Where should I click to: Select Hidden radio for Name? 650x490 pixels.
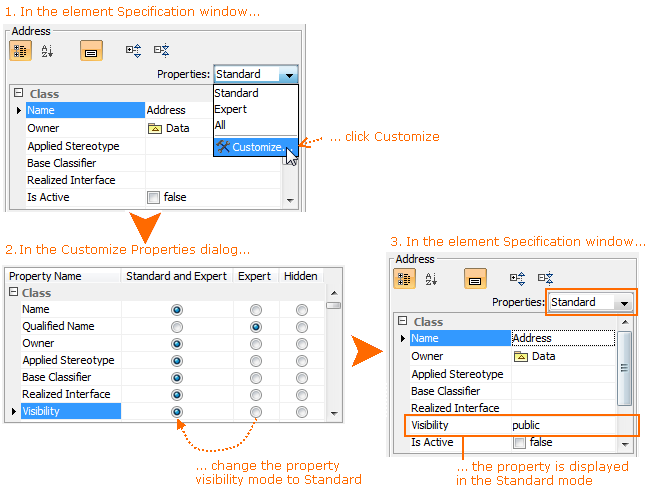[x=302, y=310]
